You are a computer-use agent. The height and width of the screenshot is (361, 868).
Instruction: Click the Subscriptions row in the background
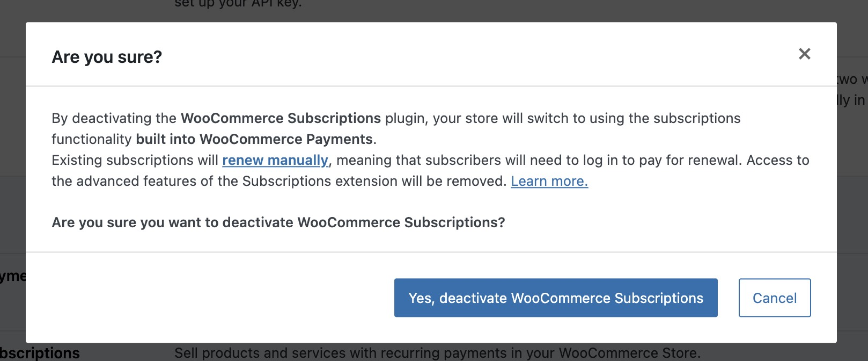pos(40,353)
